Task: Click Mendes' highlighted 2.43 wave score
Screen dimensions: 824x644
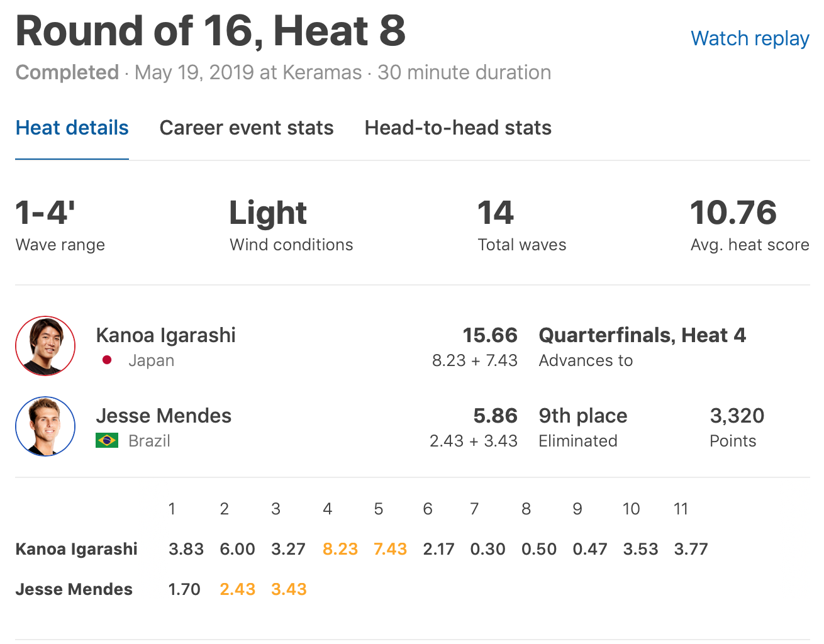Action: (238, 589)
